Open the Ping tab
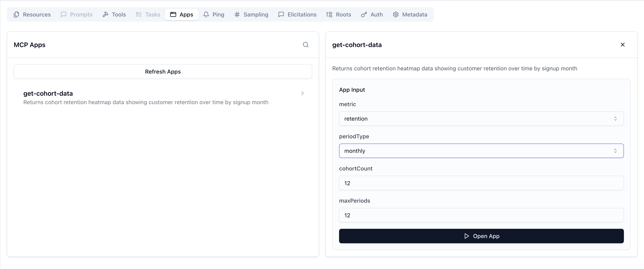The height and width of the screenshot is (269, 644). tap(214, 14)
